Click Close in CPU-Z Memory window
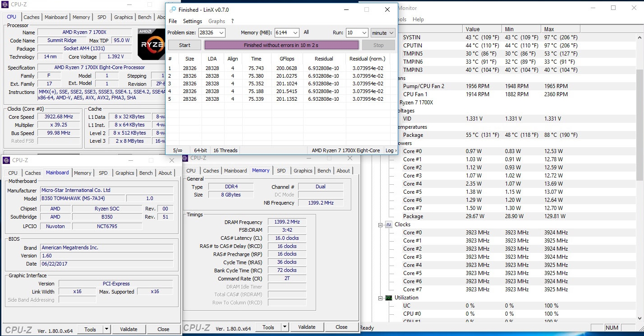The width and height of the screenshot is (644, 336). [x=341, y=327]
